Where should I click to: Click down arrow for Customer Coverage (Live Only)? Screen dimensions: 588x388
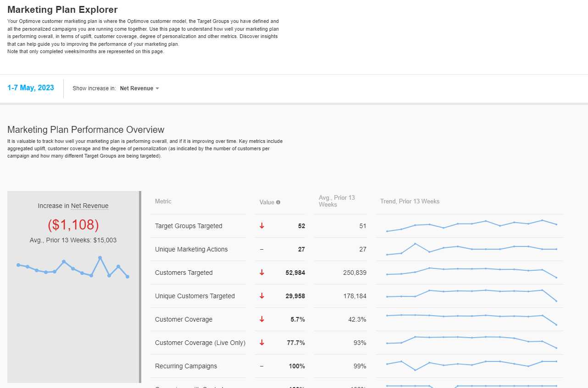262,343
